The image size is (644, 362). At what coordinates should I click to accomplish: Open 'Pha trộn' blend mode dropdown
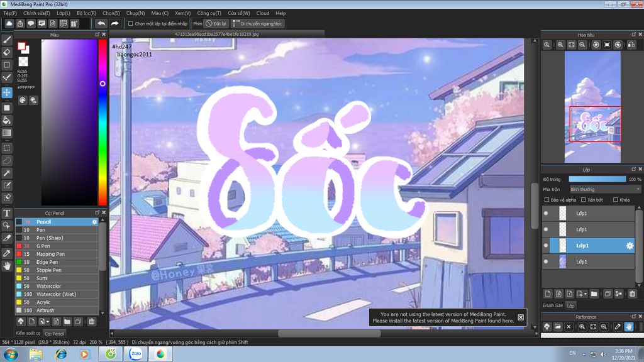tap(605, 189)
